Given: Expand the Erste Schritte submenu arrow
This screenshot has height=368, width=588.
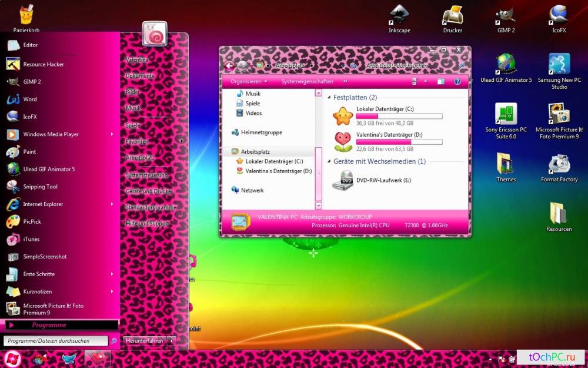Looking at the screenshot, I should [112, 274].
